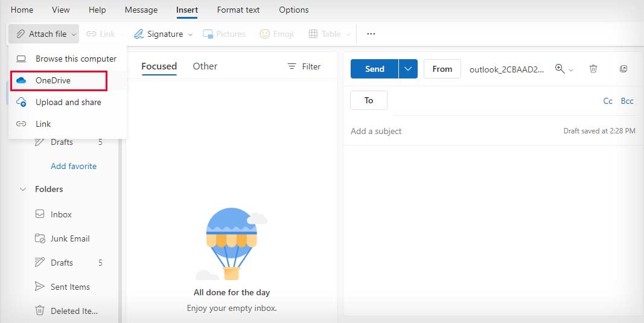
Task: Select OneDrive from the attach menu
Action: pos(53,80)
